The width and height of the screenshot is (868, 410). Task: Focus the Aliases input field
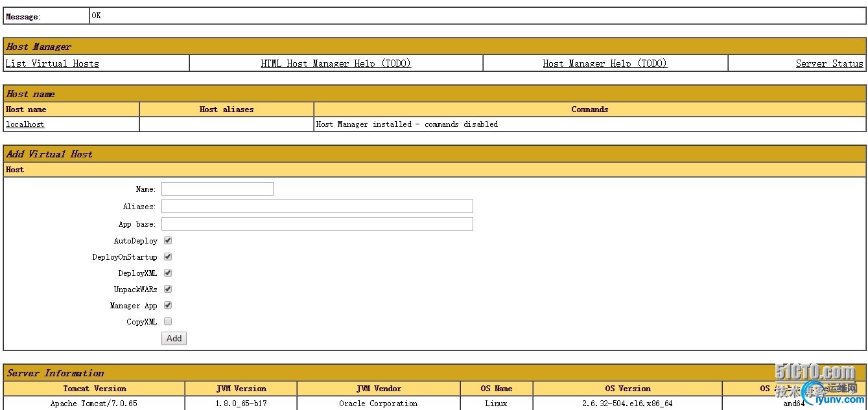point(317,207)
